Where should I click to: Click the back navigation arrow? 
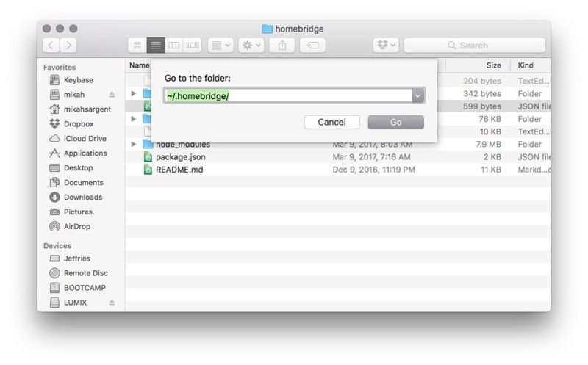[x=51, y=46]
